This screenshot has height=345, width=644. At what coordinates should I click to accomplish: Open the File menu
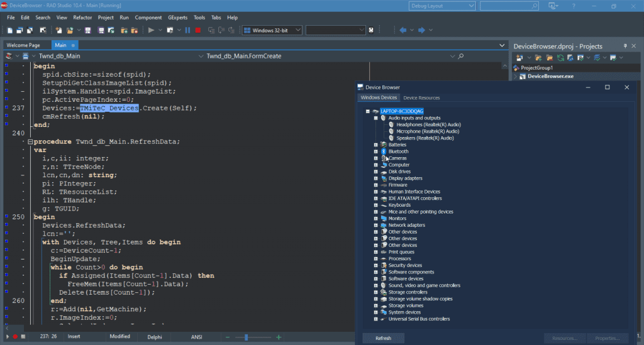[x=11, y=18]
